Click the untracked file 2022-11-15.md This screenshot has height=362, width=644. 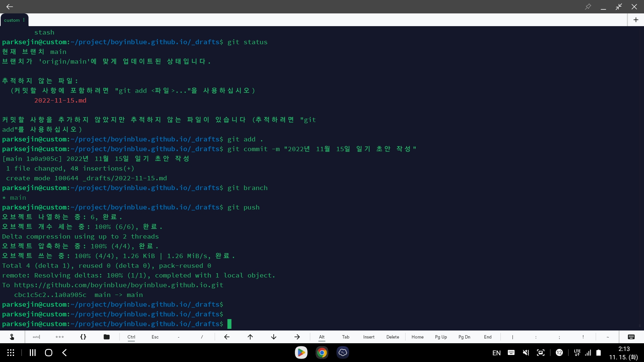[x=60, y=101]
